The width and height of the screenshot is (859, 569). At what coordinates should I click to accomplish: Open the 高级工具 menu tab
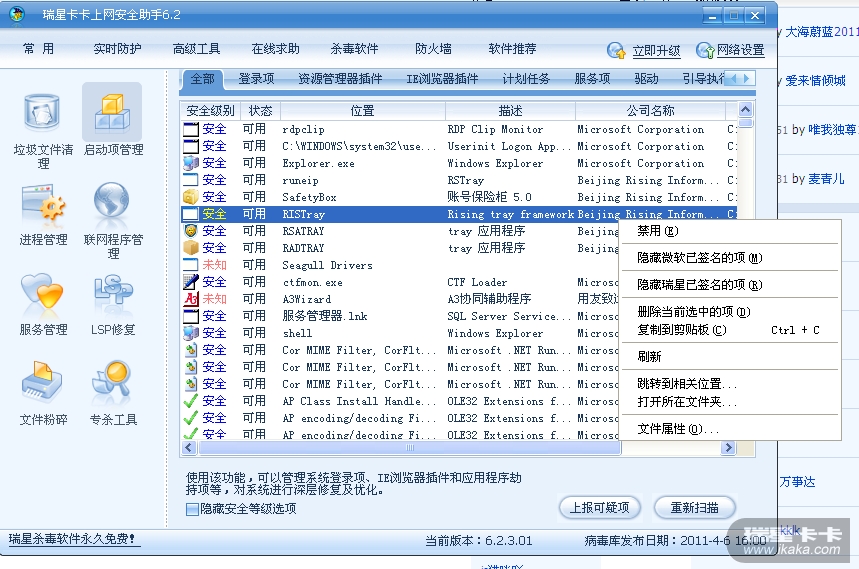[x=196, y=49]
